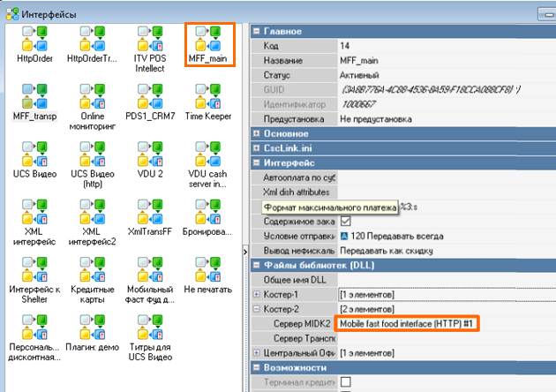Expand the Костер-1 node
The image size is (556, 392).
[257, 294]
